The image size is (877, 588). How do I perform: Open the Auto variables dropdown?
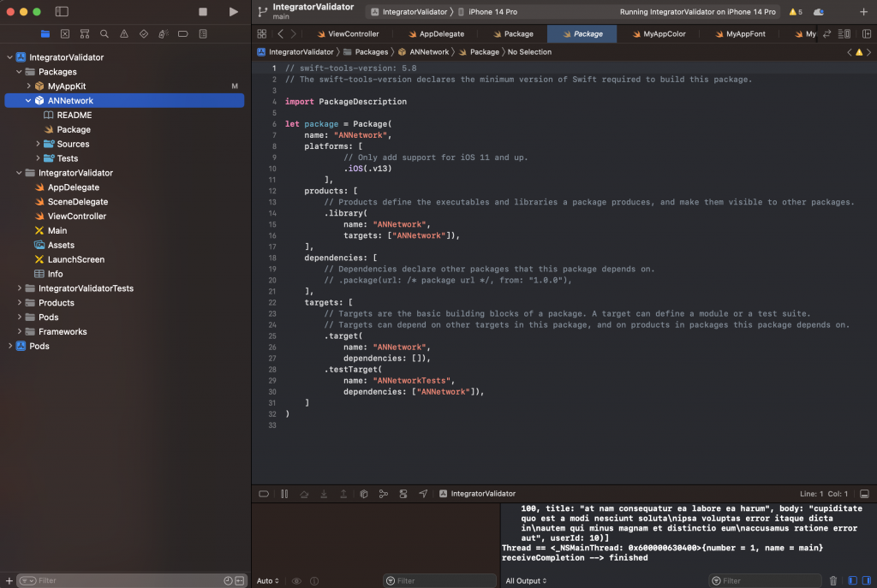click(268, 581)
